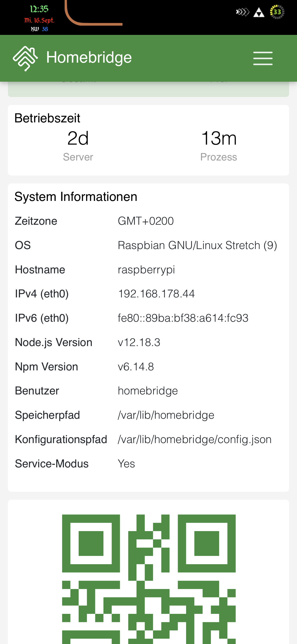The height and width of the screenshot is (644, 297).
Task: Tap the status bar clock time
Action: (x=39, y=9)
